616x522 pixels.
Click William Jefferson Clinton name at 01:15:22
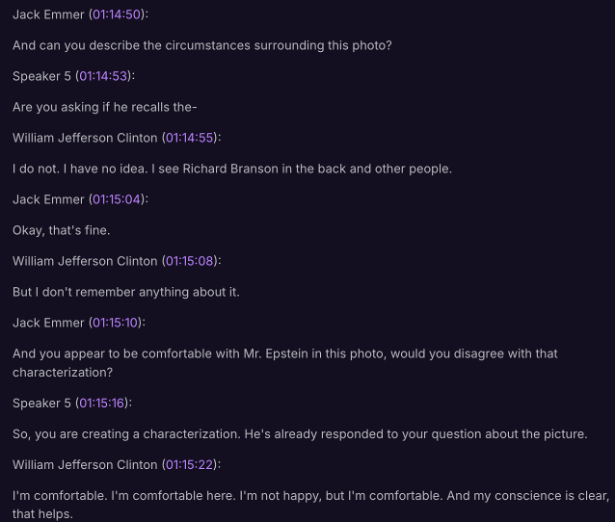click(x=84, y=465)
